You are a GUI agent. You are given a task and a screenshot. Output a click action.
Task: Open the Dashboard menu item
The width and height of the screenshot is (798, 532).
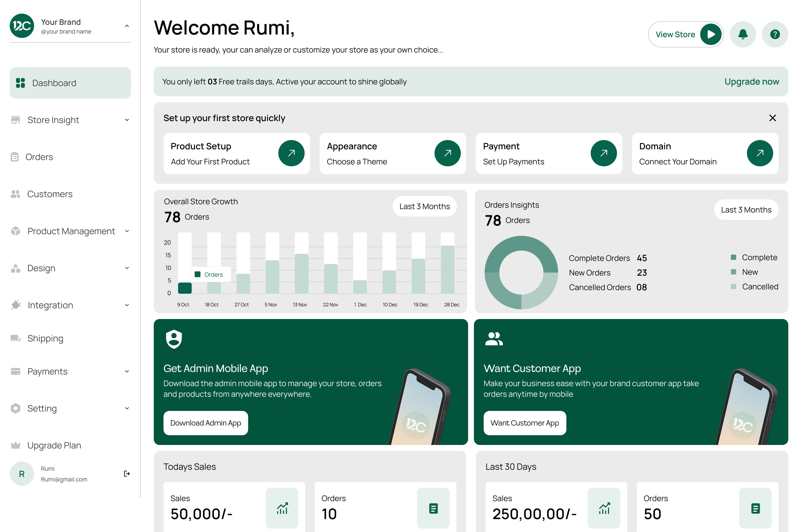point(70,83)
